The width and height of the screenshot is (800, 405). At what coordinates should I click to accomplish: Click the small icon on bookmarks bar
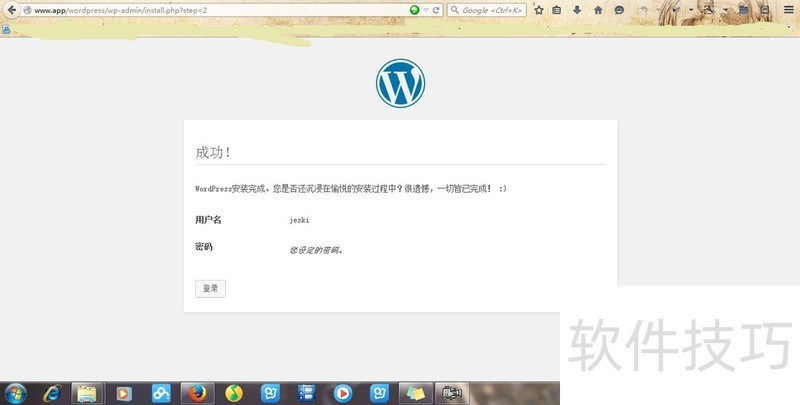tap(6, 30)
